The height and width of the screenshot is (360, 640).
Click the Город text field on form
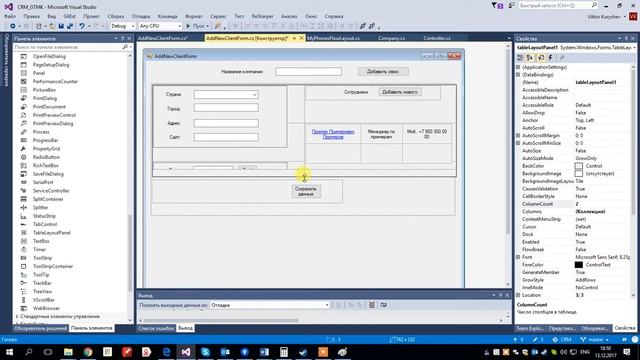[226, 108]
